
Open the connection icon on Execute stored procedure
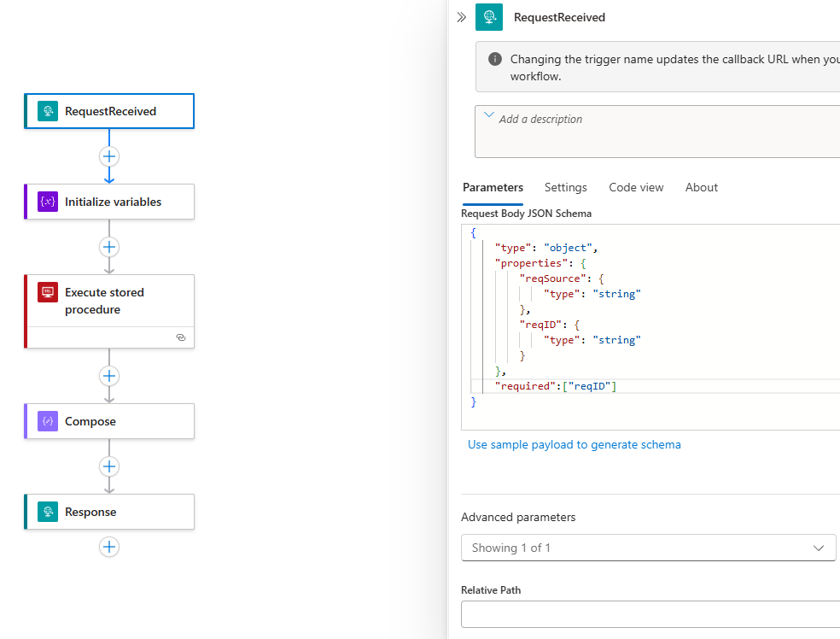[181, 337]
